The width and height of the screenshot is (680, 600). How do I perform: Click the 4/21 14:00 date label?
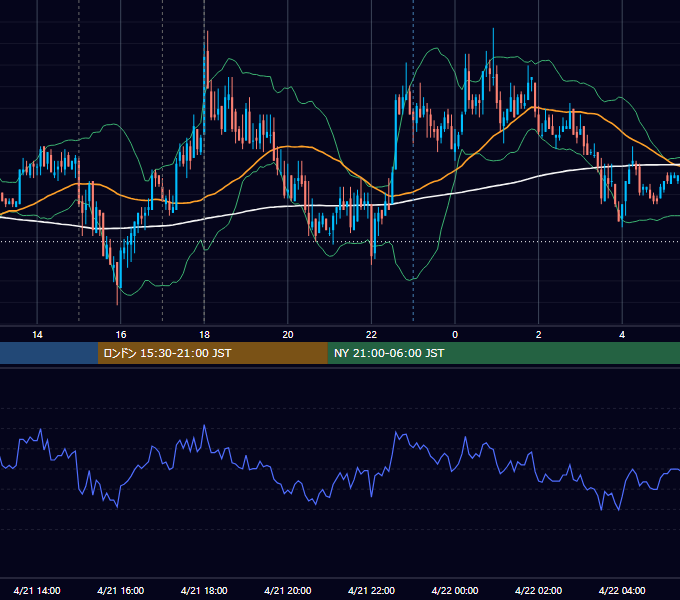37,590
